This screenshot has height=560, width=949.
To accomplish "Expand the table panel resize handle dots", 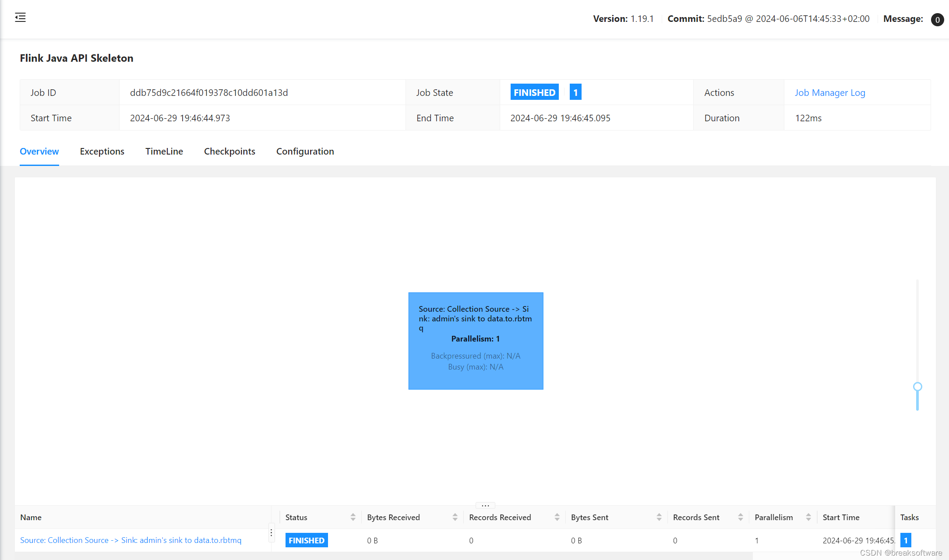I will 485,505.
